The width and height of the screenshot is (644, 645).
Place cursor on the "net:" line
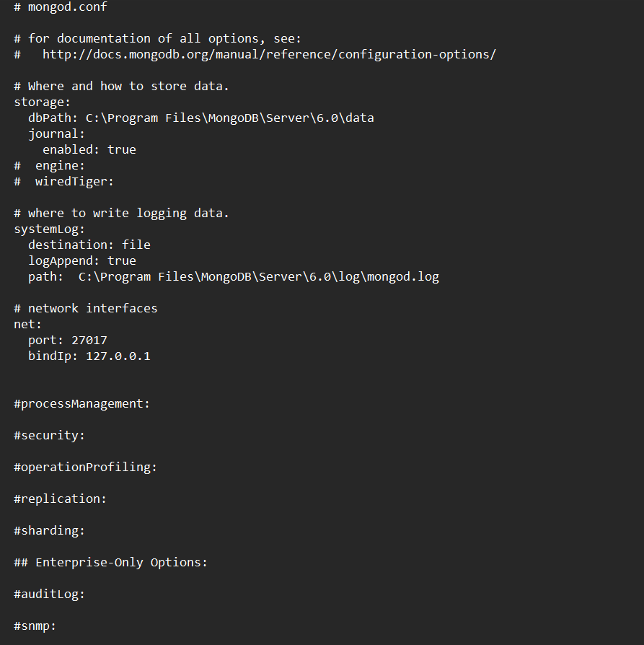28,324
